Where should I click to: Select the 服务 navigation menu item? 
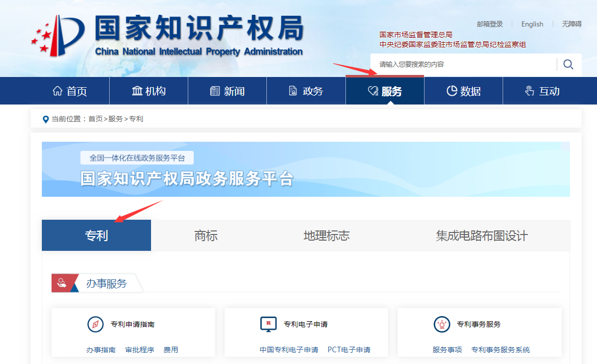(385, 91)
